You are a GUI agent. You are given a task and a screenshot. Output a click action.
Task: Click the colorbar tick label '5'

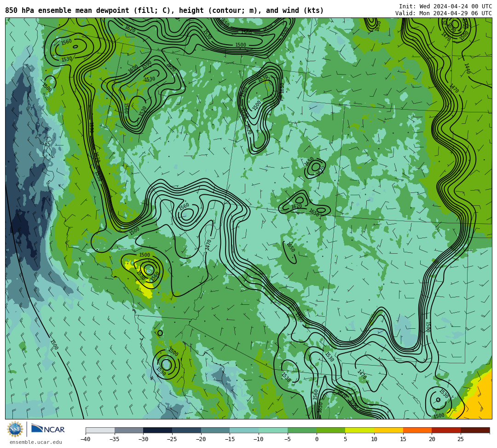coord(345,439)
